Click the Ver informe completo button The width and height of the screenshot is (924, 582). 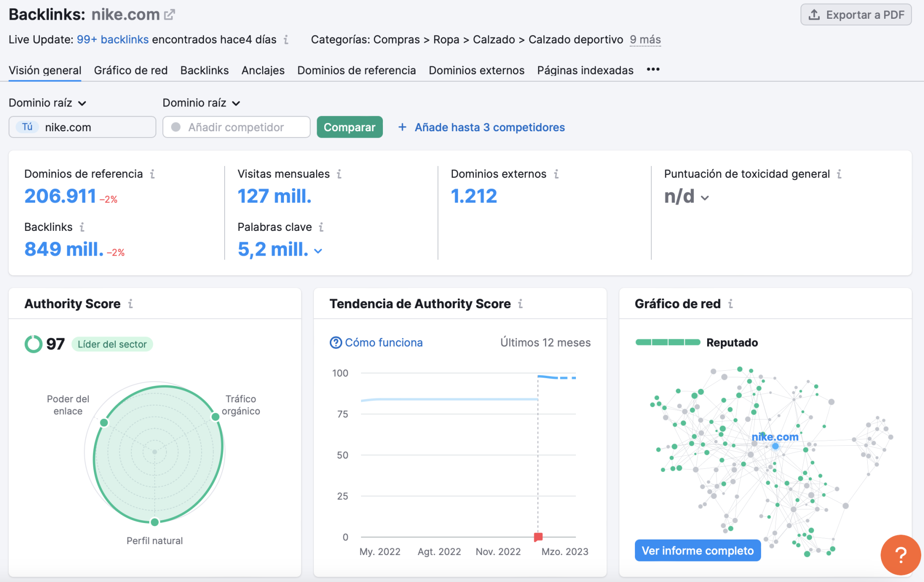697,550
